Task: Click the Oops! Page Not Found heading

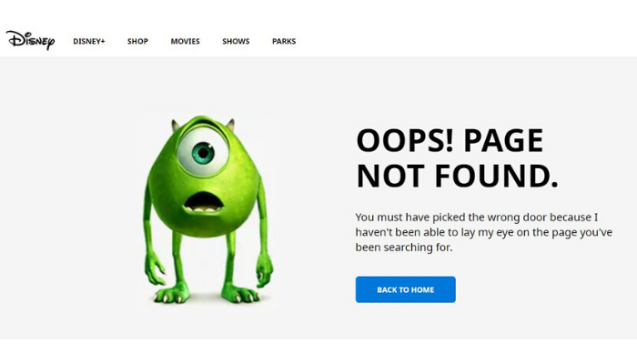Action: [x=457, y=158]
